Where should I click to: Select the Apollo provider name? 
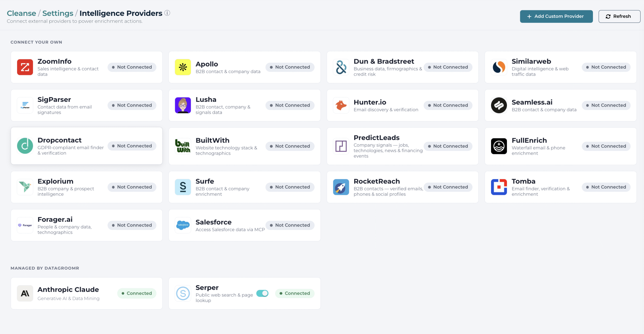[207, 64]
